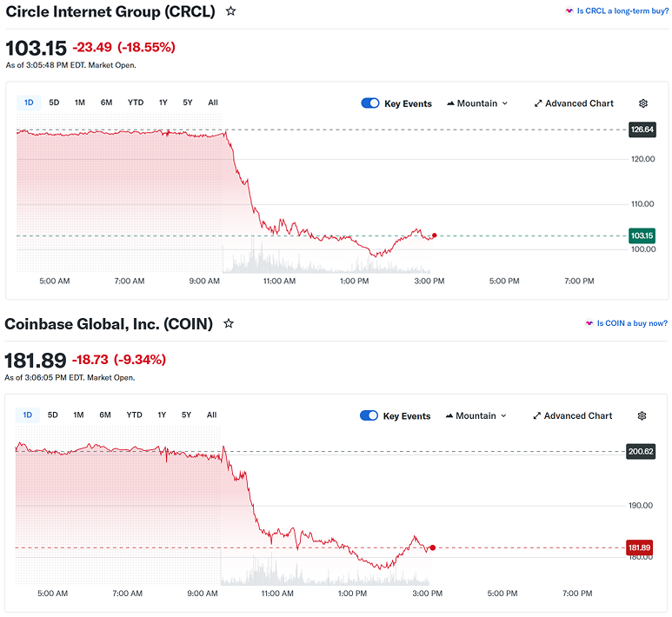Viewport: 672px width, 617px height.
Task: Click the 1:00 PM label on COIN chart
Action: pyautogui.click(x=352, y=594)
